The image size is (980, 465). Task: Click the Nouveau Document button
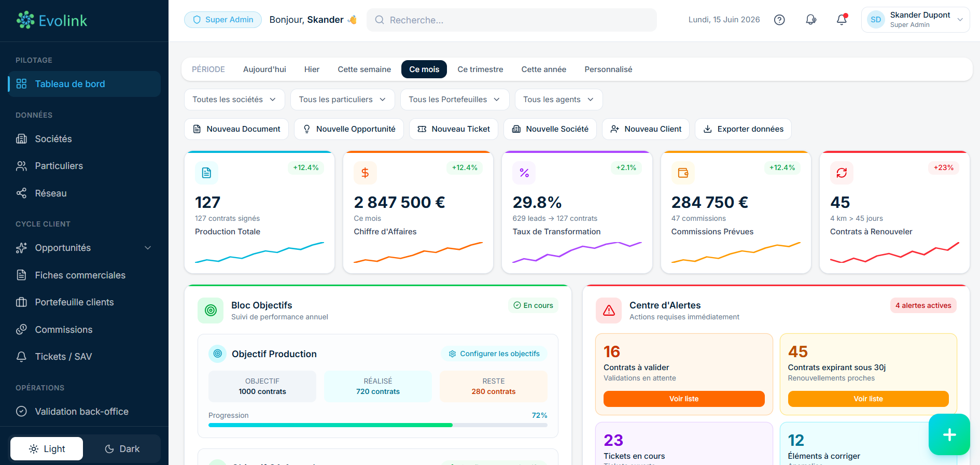(236, 129)
